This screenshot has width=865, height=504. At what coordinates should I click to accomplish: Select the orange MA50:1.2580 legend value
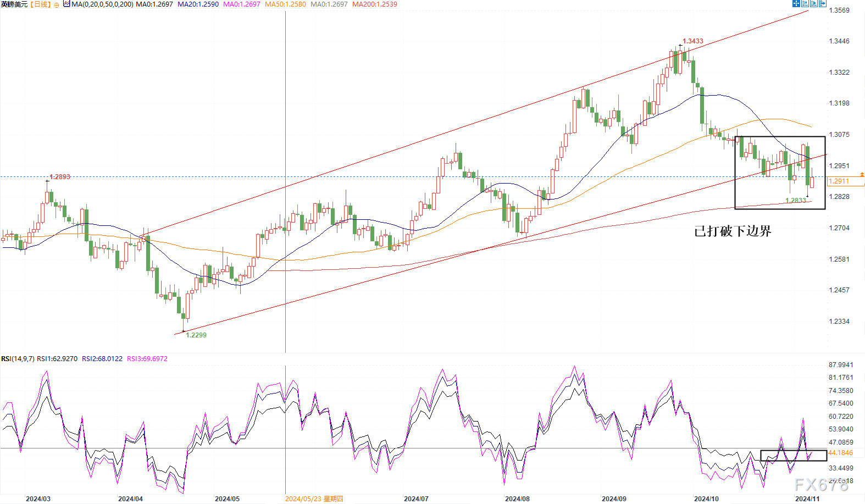pos(285,4)
